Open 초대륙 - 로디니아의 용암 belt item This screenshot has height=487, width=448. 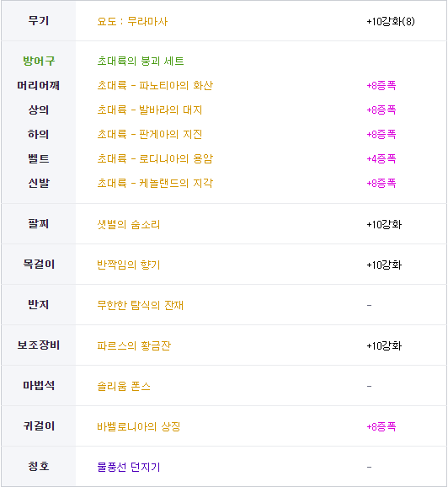click(x=155, y=159)
